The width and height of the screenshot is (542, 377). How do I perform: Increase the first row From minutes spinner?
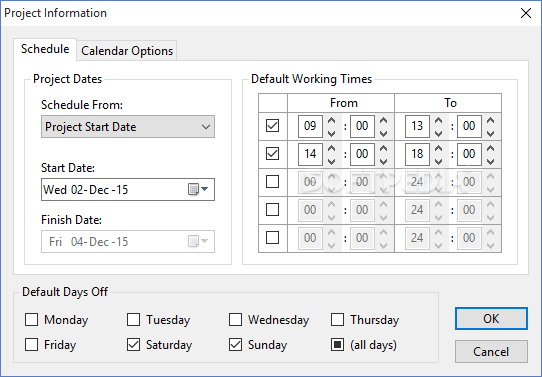pos(383,121)
